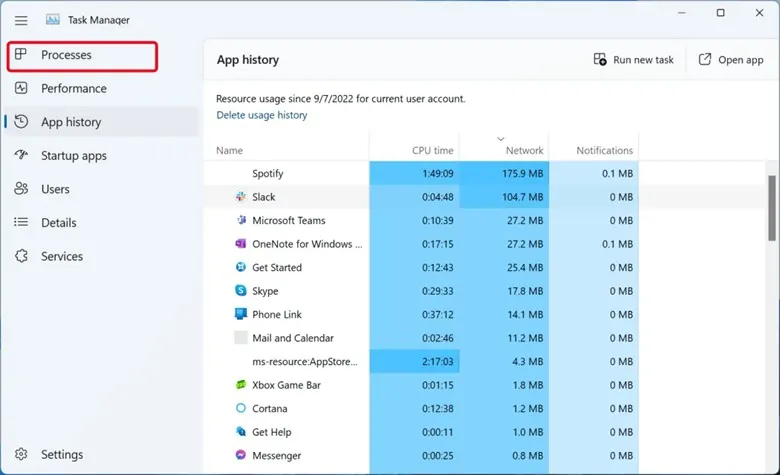Click the Resource usage since 9/7/2022 text
This screenshot has height=475, width=780.
click(341, 98)
